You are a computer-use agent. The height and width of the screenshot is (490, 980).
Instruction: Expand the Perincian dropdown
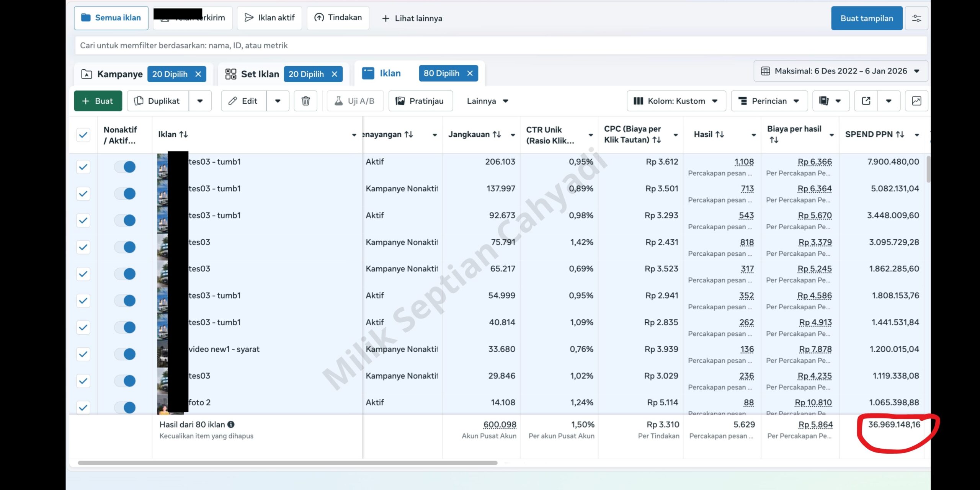click(x=769, y=101)
